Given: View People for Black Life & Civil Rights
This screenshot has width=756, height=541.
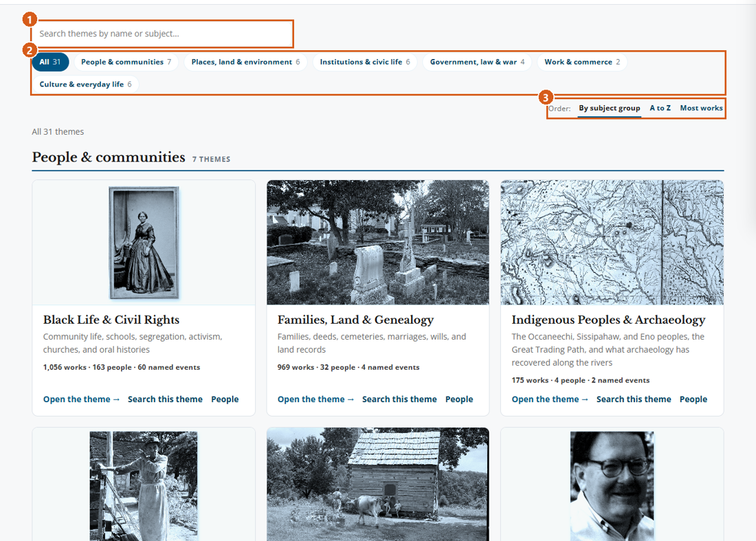Looking at the screenshot, I should coord(225,399).
